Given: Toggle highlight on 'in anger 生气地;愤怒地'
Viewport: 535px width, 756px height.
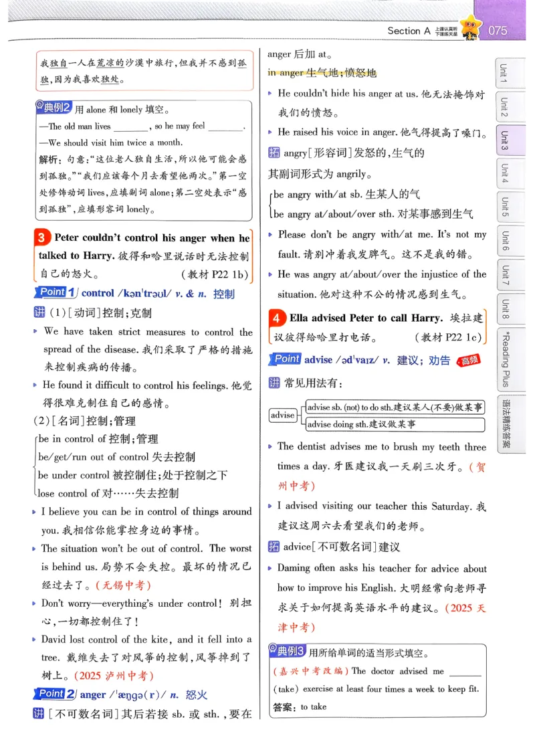Looking at the screenshot, I should (322, 72).
